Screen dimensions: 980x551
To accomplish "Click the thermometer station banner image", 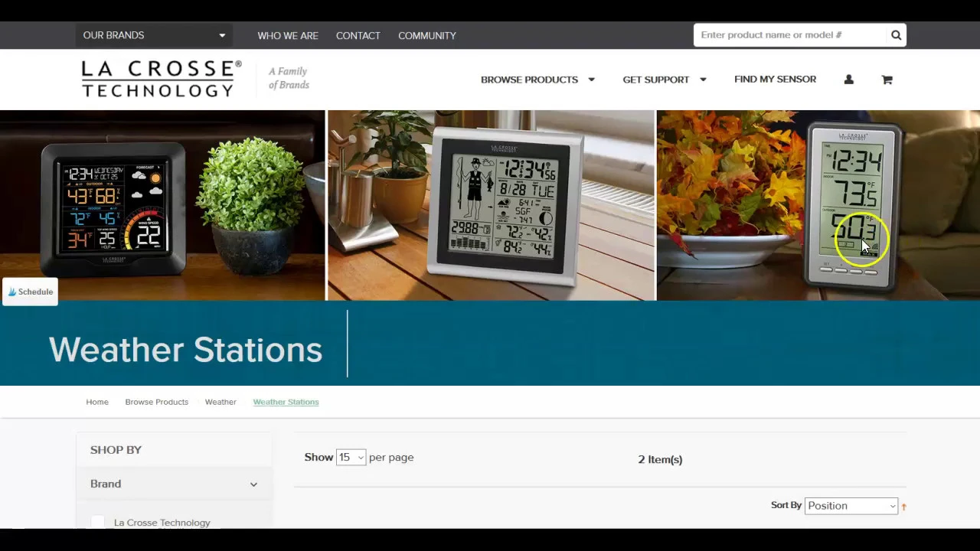I will (818, 205).
